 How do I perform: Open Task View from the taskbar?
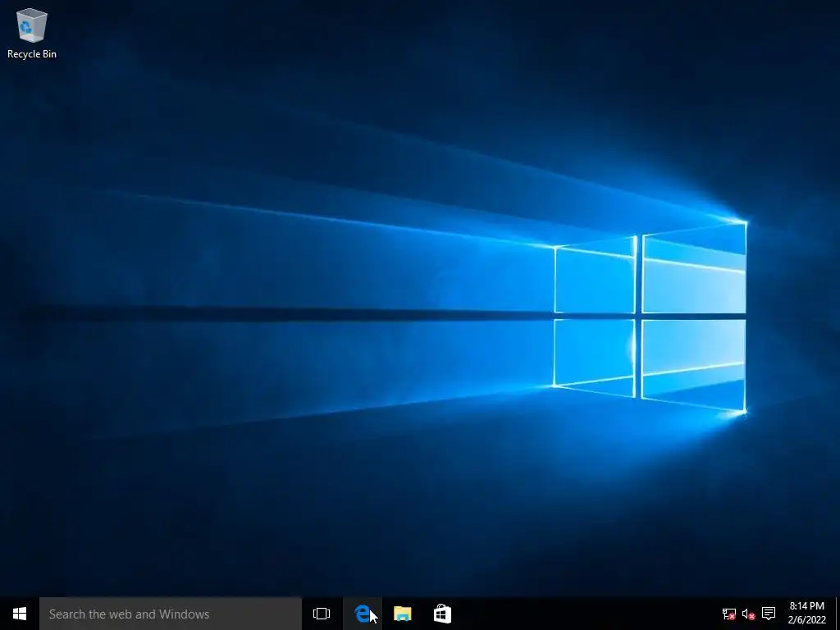(322, 614)
